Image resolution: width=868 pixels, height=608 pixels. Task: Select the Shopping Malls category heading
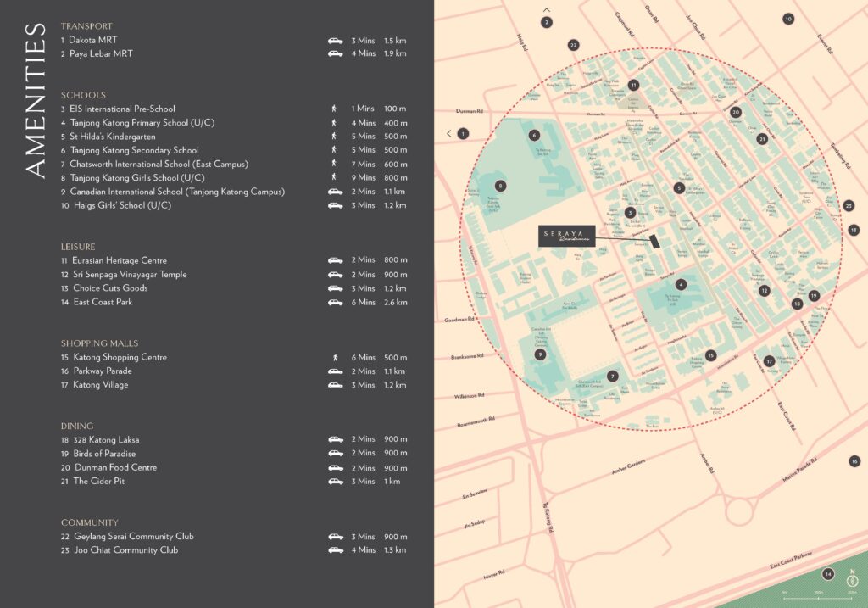99,343
